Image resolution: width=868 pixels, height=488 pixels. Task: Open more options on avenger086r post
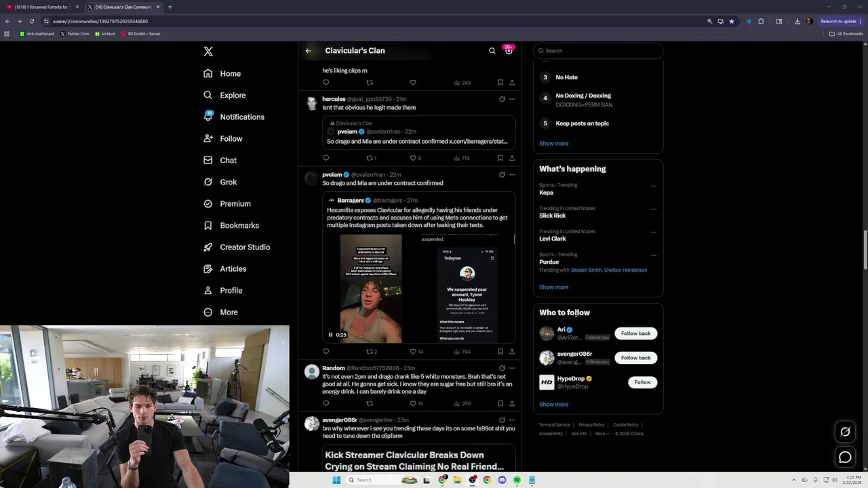[512, 420]
